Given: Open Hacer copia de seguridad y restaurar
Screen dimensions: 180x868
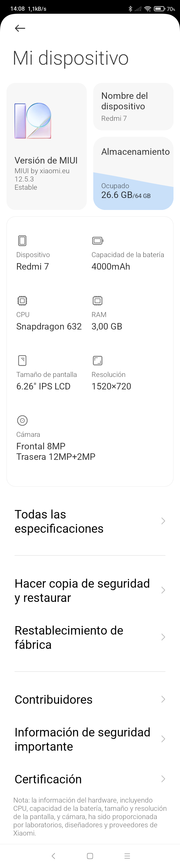Looking at the screenshot, I should [x=82, y=590].
